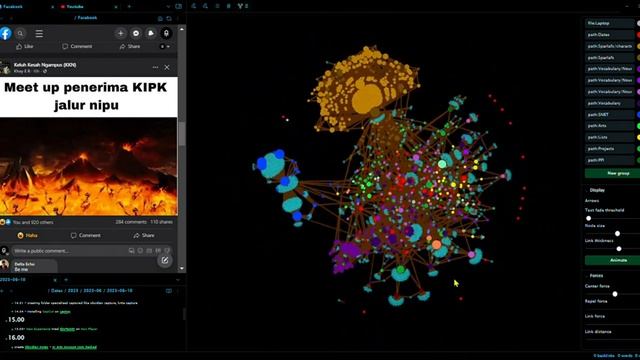The height and width of the screenshot is (360, 640).
Task: Click the Animate button
Action: [x=612, y=260]
